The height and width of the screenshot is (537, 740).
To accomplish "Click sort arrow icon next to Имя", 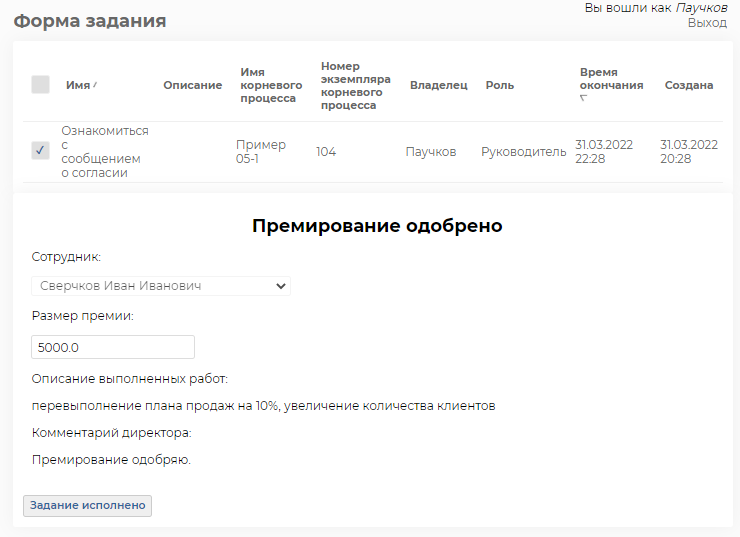I will (x=95, y=85).
